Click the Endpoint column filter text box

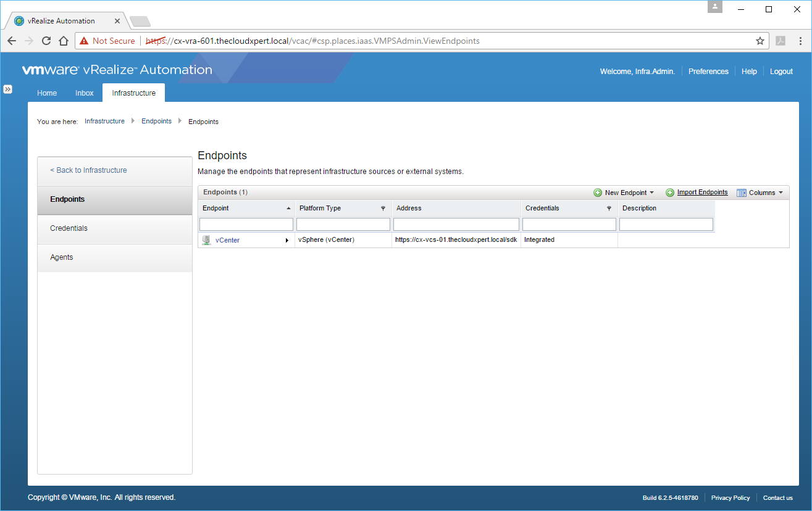tap(246, 225)
